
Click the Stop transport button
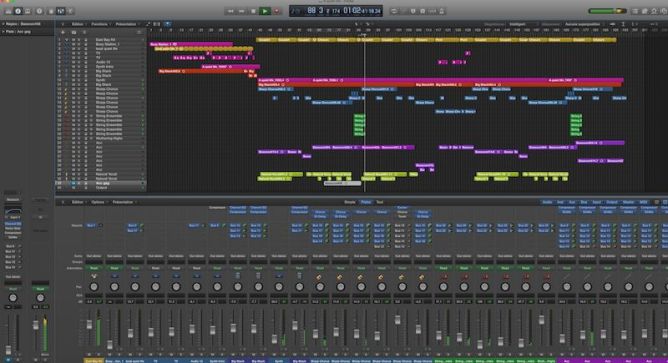tap(253, 11)
